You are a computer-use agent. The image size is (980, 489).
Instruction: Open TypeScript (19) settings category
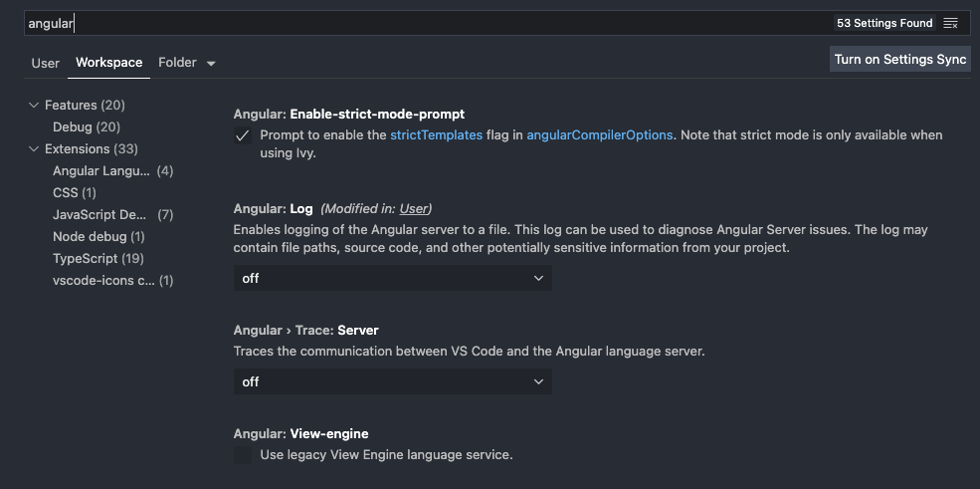pyautogui.click(x=98, y=258)
